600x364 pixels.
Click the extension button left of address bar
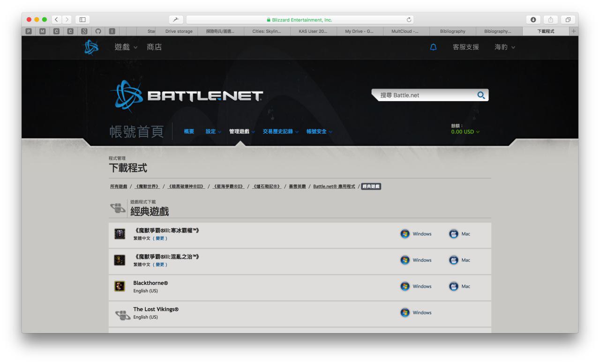[x=176, y=20]
